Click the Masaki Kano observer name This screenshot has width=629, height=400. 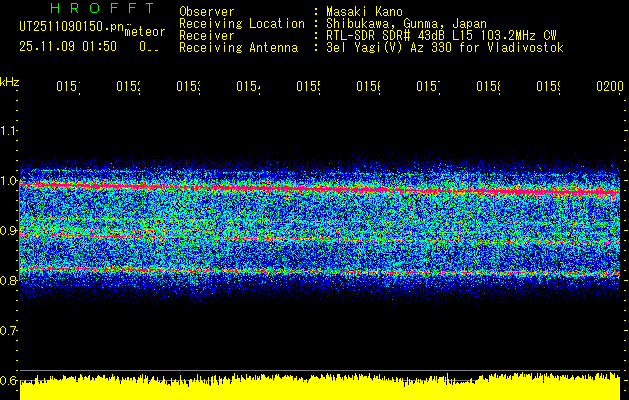tap(364, 12)
